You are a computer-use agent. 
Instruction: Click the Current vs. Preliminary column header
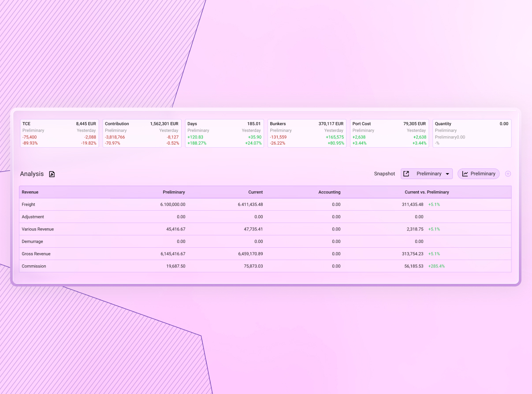(427, 192)
